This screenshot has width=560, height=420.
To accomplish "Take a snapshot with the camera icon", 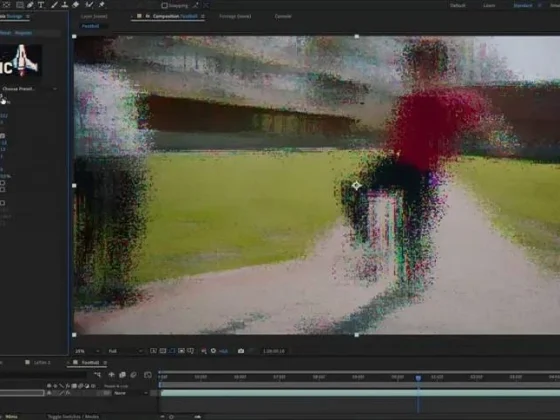I will [241, 351].
